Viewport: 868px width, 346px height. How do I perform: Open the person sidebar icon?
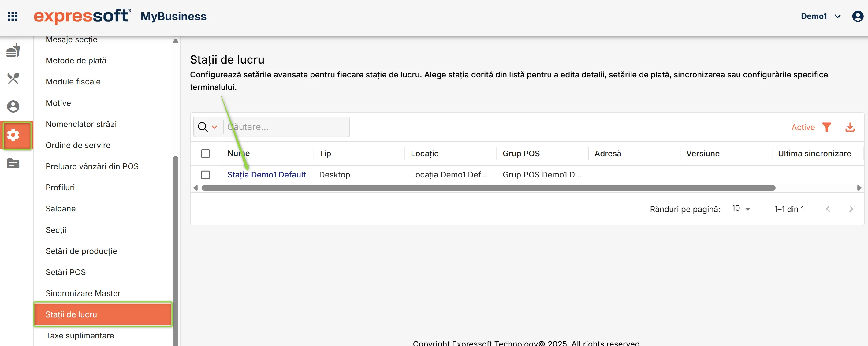coord(13,106)
